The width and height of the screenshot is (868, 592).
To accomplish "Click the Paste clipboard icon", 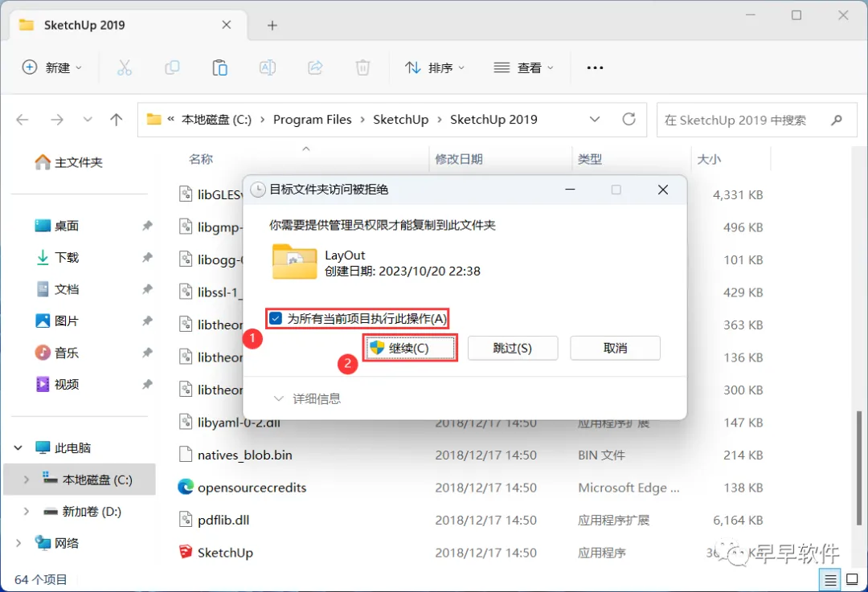I will pyautogui.click(x=219, y=68).
